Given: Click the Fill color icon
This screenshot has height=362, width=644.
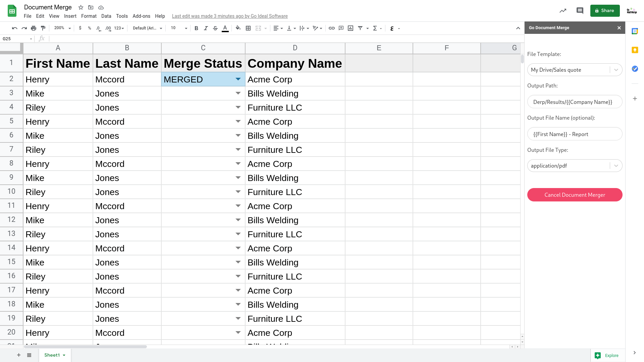Looking at the screenshot, I should tap(238, 28).
